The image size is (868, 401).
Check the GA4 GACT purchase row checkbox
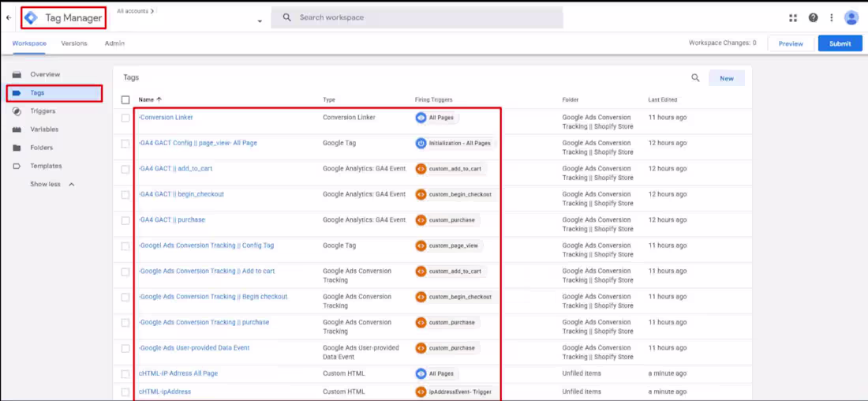[x=125, y=220]
